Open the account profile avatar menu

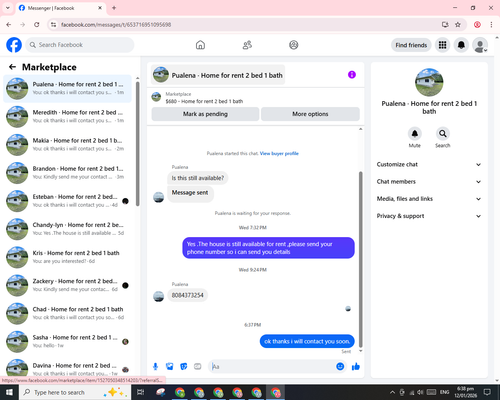coord(480,45)
